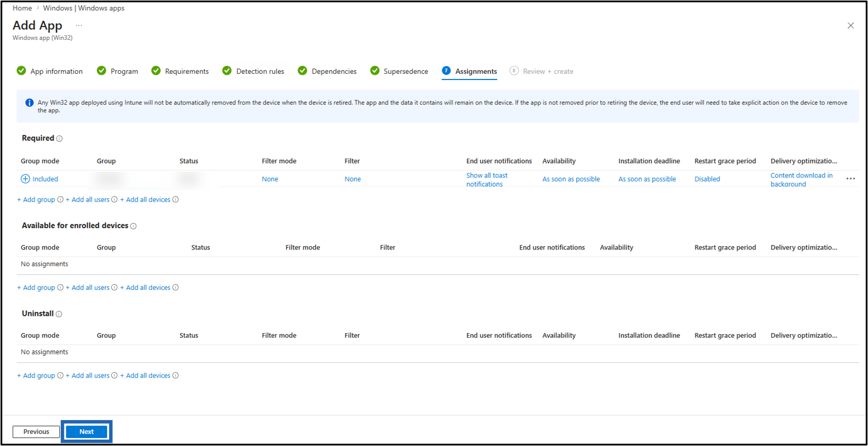The image size is (868, 446).
Task: Click No assignments text in Uninstall section
Action: click(44, 352)
